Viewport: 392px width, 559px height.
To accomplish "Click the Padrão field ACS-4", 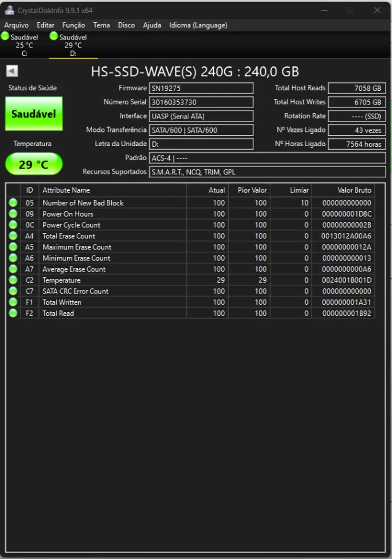I will (x=268, y=158).
